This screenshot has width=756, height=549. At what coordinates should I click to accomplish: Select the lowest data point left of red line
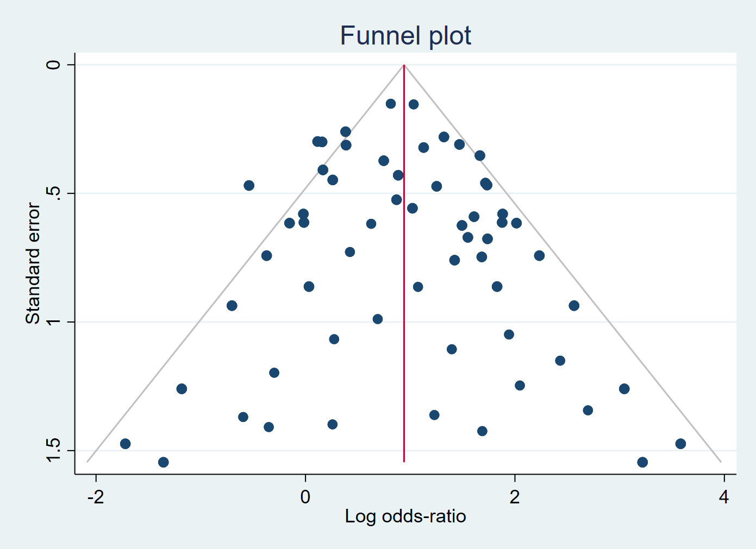164,462
